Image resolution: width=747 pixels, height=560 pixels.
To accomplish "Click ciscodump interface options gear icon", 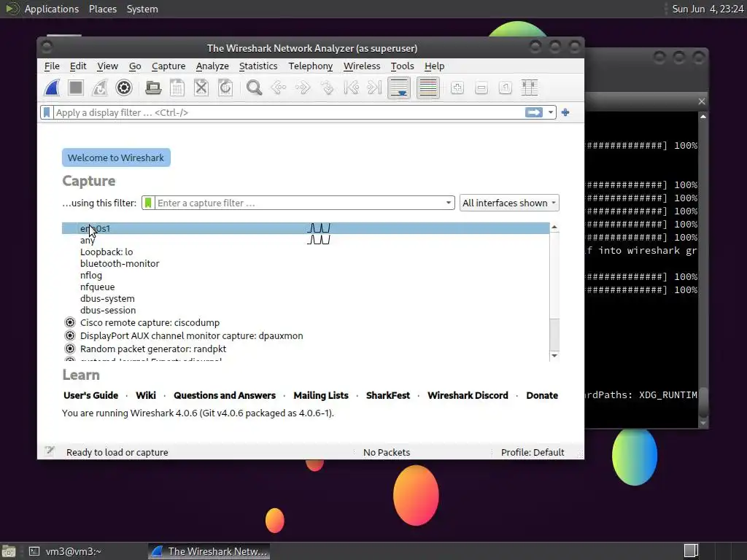I will point(70,322).
